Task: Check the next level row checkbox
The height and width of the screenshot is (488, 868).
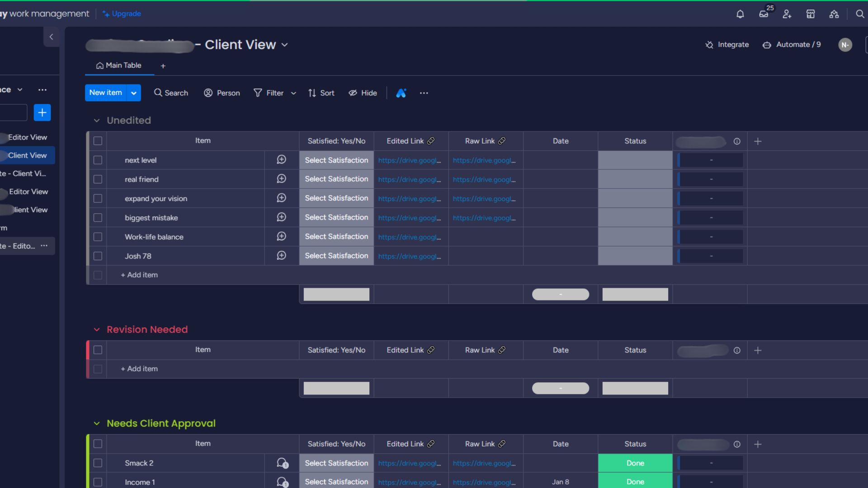Action: point(98,160)
